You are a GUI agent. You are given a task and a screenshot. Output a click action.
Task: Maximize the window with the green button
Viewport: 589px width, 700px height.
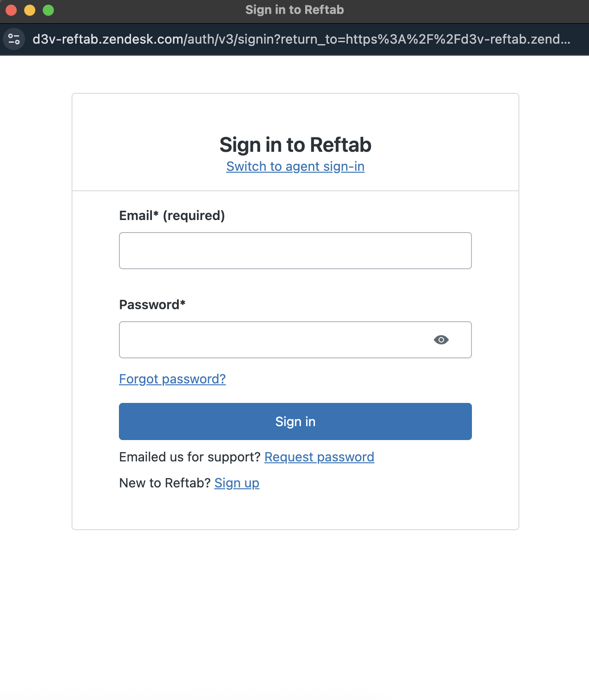pyautogui.click(x=48, y=10)
